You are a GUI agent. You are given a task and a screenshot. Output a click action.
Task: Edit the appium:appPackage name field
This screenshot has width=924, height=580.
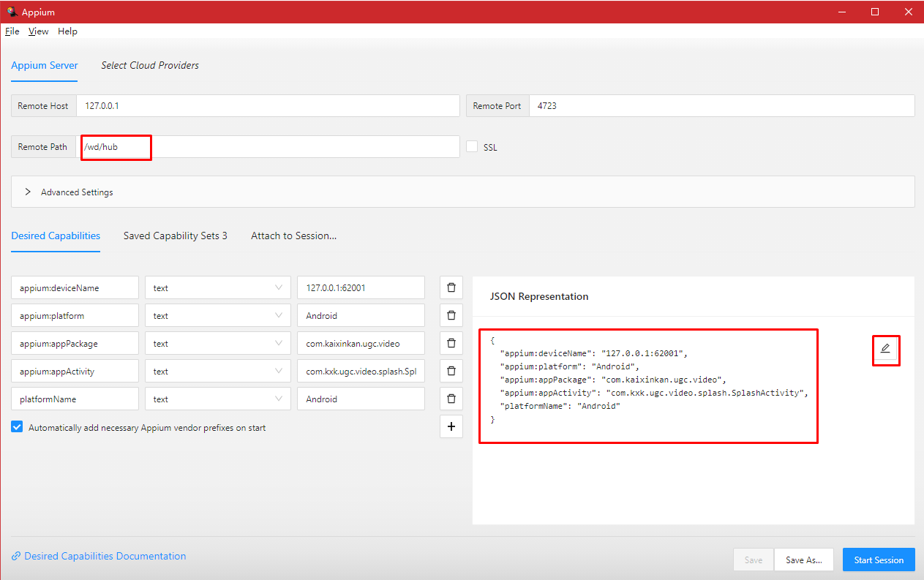click(x=75, y=343)
